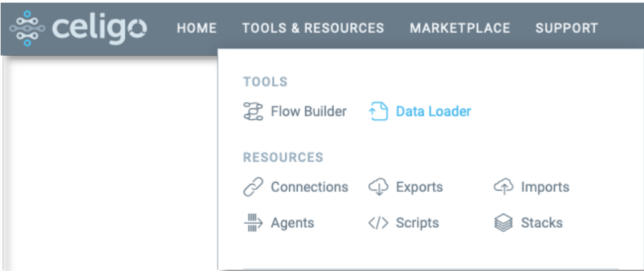Open the SUPPORT menu
The image size is (644, 271).
(x=566, y=28)
